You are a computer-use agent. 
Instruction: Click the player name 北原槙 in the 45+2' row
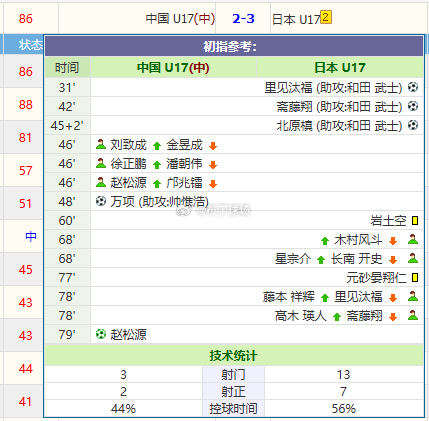294,126
